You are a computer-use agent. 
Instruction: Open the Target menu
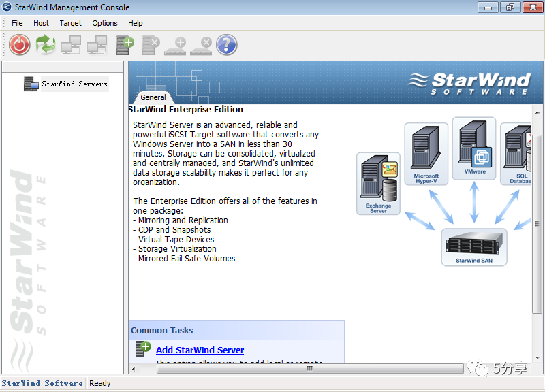[x=71, y=23]
